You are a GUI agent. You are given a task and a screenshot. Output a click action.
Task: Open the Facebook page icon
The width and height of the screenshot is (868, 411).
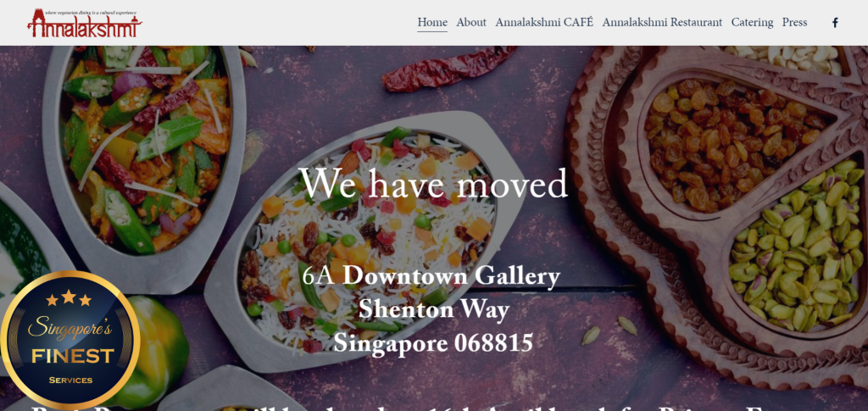click(x=835, y=23)
